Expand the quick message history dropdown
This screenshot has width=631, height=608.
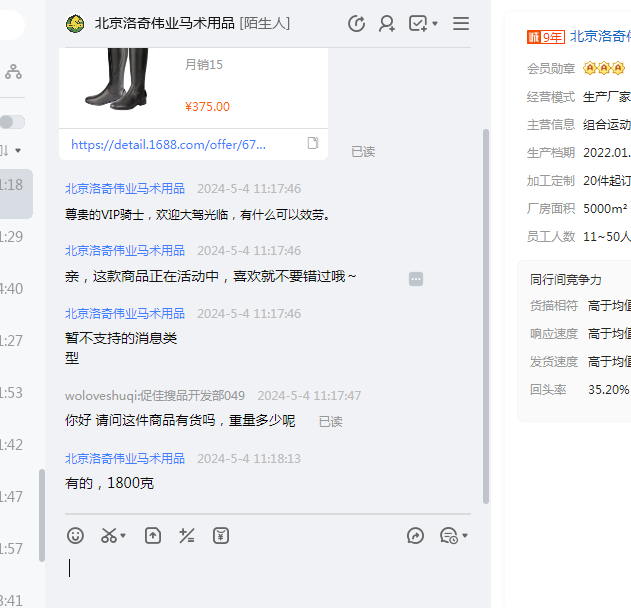coord(465,537)
